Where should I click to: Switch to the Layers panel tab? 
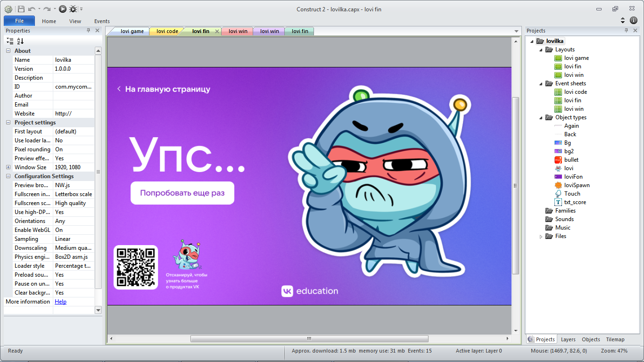pos(568,339)
